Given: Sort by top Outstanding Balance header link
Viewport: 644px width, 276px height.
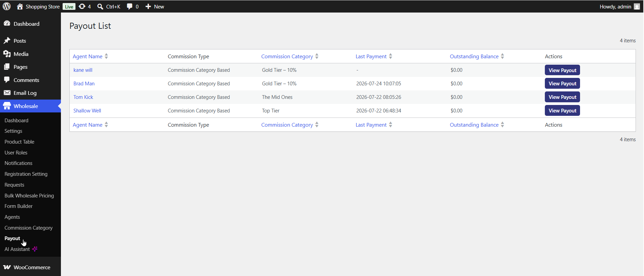Looking at the screenshot, I should pyautogui.click(x=474, y=56).
